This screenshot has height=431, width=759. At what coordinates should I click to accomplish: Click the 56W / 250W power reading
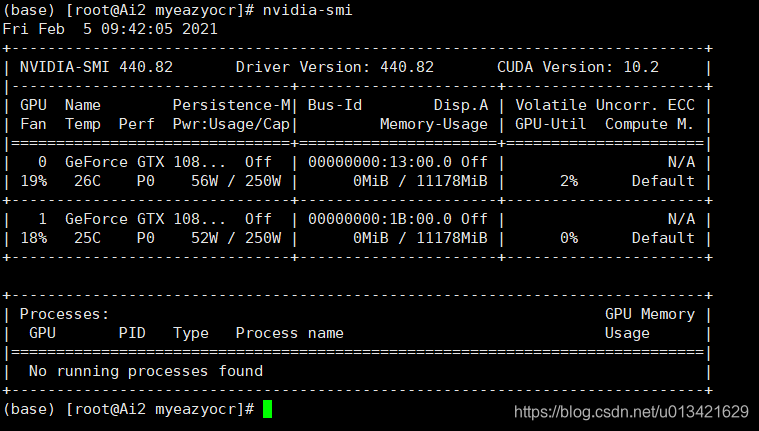pos(236,181)
